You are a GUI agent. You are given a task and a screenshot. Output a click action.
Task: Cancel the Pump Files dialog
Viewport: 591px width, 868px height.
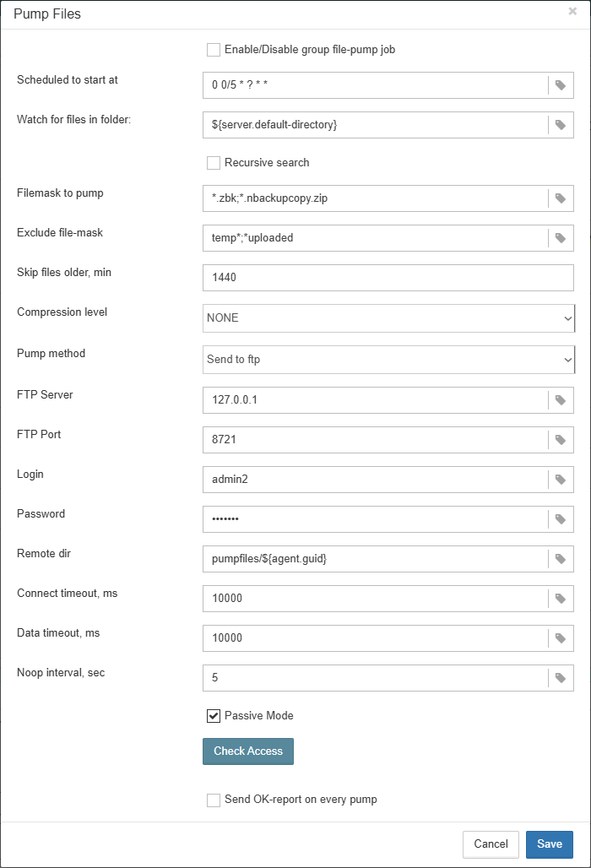[491, 844]
